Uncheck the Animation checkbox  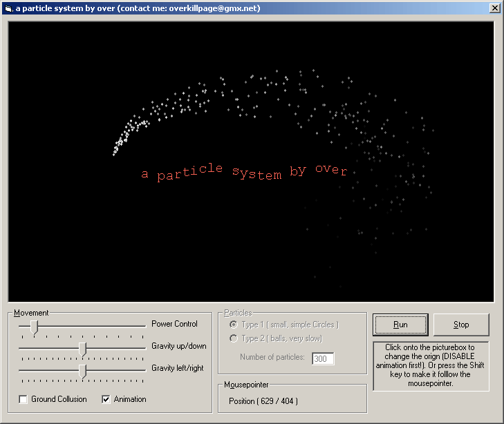coord(106,399)
